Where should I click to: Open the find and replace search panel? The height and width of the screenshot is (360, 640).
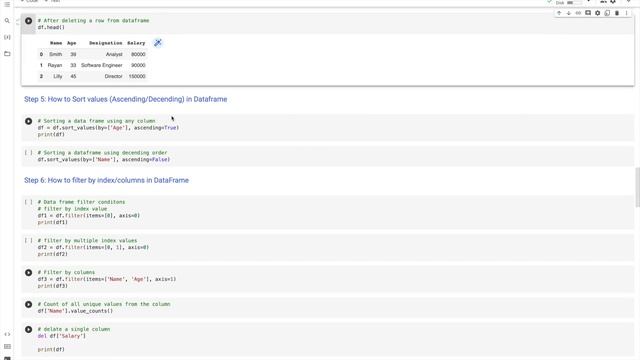(7, 21)
